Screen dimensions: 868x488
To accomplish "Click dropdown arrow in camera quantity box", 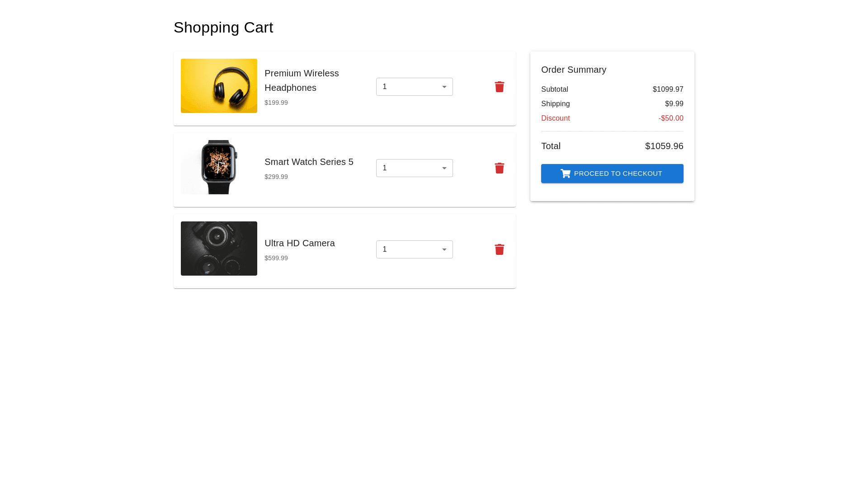I will (x=444, y=249).
